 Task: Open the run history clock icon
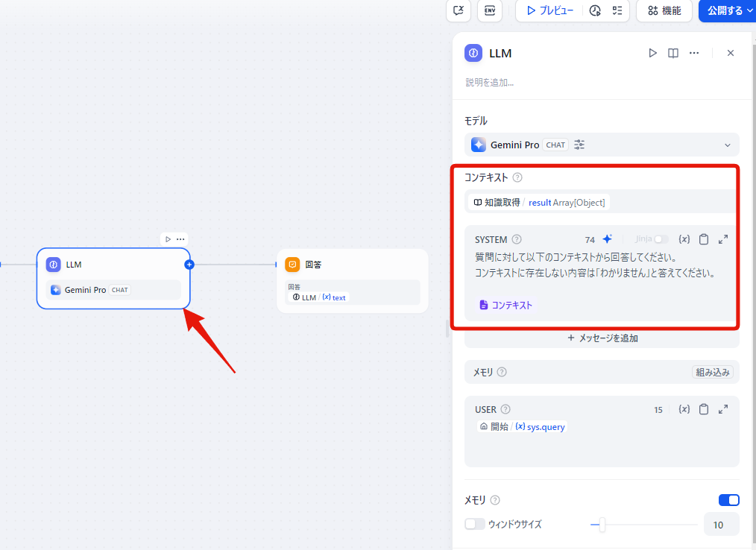click(x=595, y=10)
